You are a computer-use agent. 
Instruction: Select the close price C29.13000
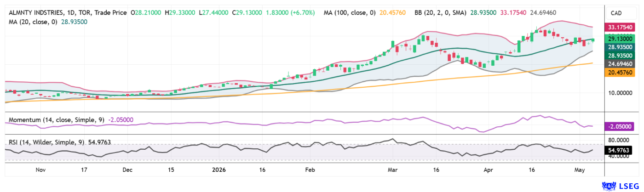[247, 12]
